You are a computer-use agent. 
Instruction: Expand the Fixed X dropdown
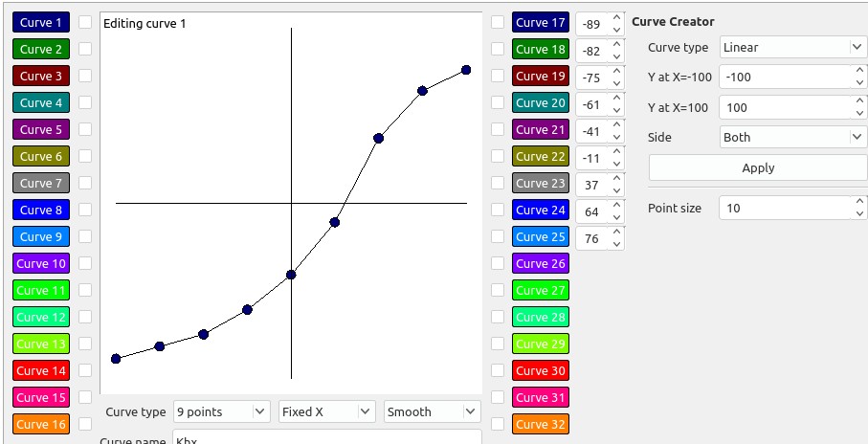(326, 411)
